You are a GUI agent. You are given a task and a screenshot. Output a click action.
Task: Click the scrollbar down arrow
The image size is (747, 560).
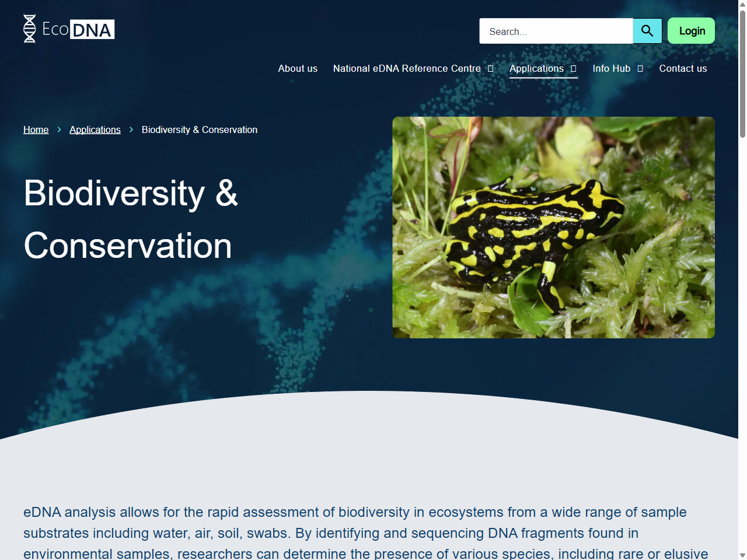click(x=742, y=554)
